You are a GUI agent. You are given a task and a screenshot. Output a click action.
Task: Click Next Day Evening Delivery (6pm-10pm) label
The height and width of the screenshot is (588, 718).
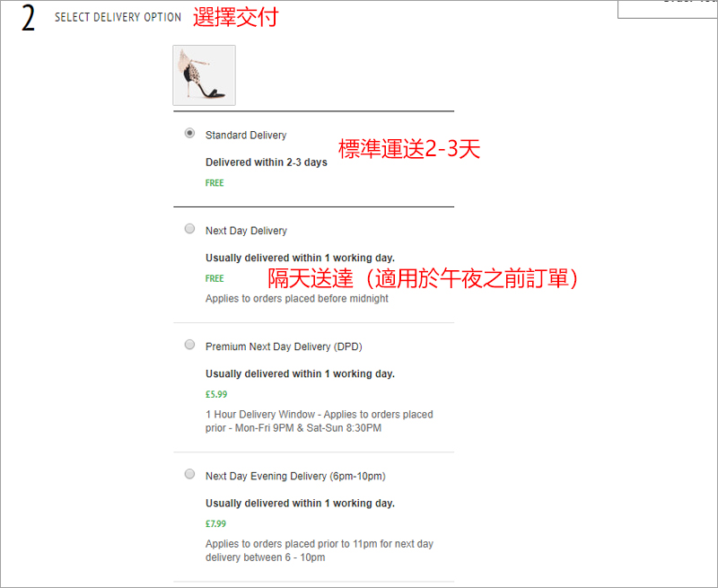295,477
